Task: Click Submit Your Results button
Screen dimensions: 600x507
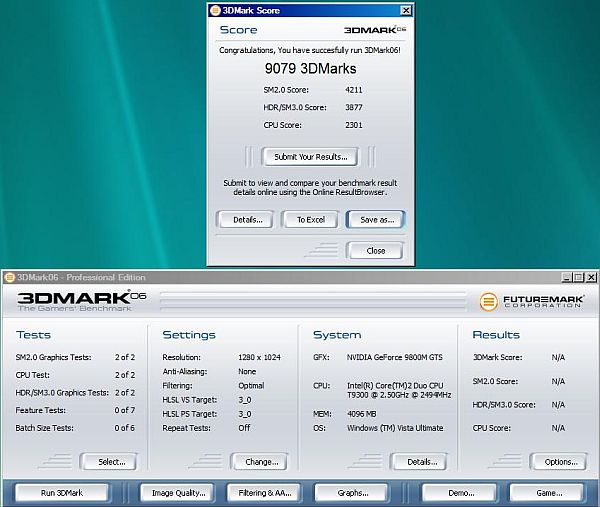Action: click(x=310, y=157)
